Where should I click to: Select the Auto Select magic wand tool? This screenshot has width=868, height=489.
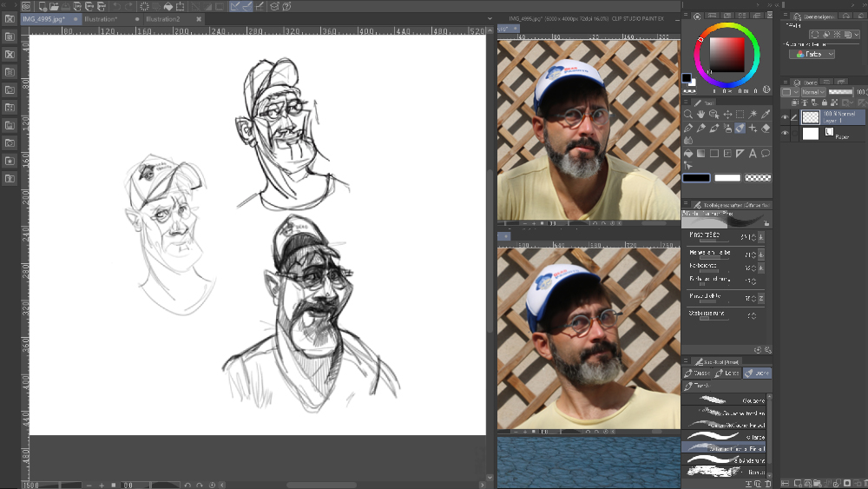753,115
